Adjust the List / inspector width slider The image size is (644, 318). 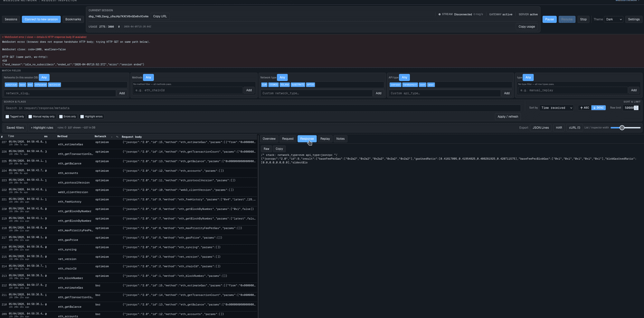(x=622, y=128)
